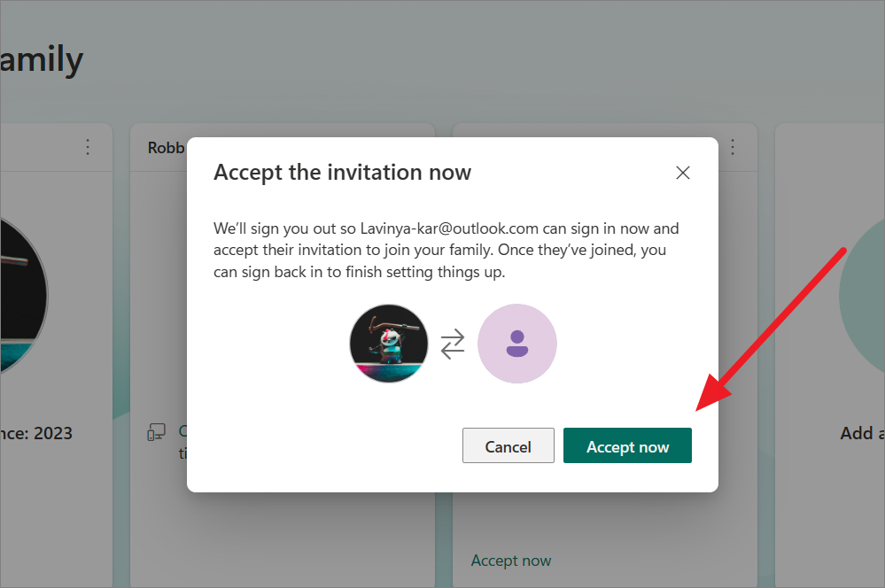Click the Cancel button
The image size is (885, 588).
point(508,445)
